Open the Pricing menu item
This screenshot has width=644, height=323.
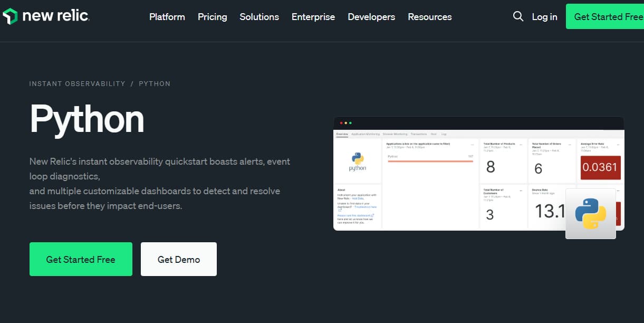click(212, 16)
